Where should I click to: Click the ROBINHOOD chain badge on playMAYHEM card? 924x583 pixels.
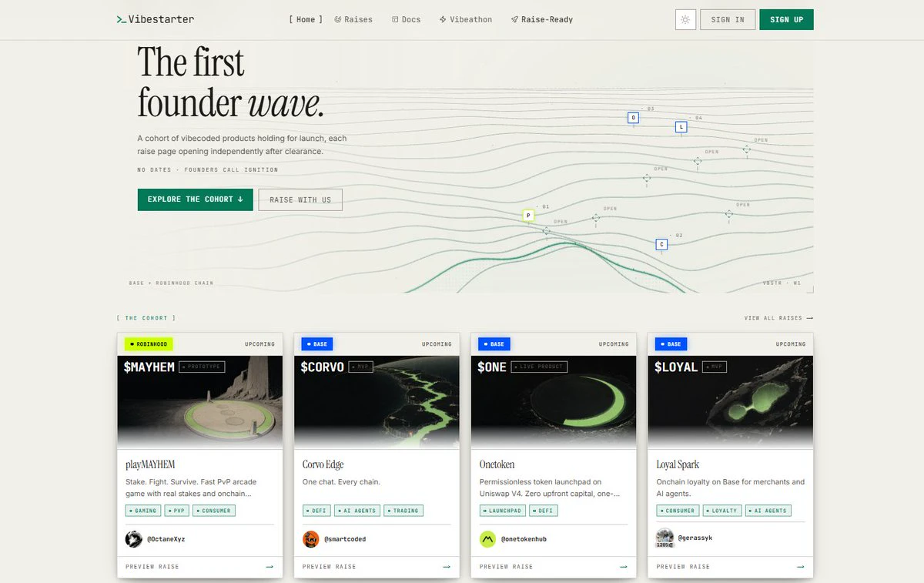click(149, 344)
